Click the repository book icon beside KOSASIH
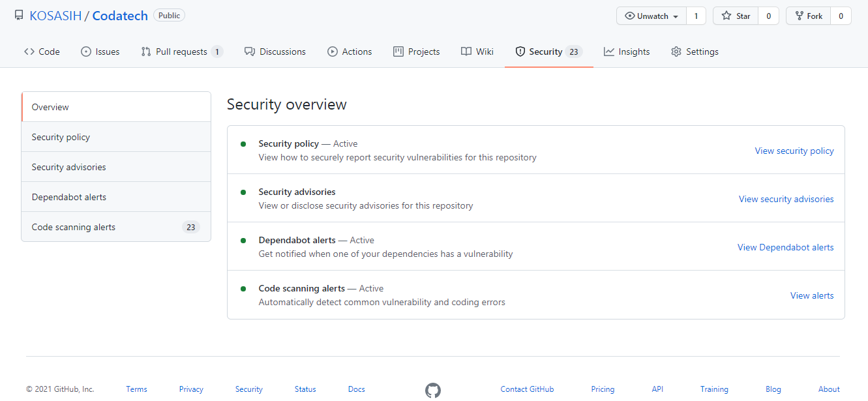This screenshot has height=401, width=868. [x=19, y=16]
